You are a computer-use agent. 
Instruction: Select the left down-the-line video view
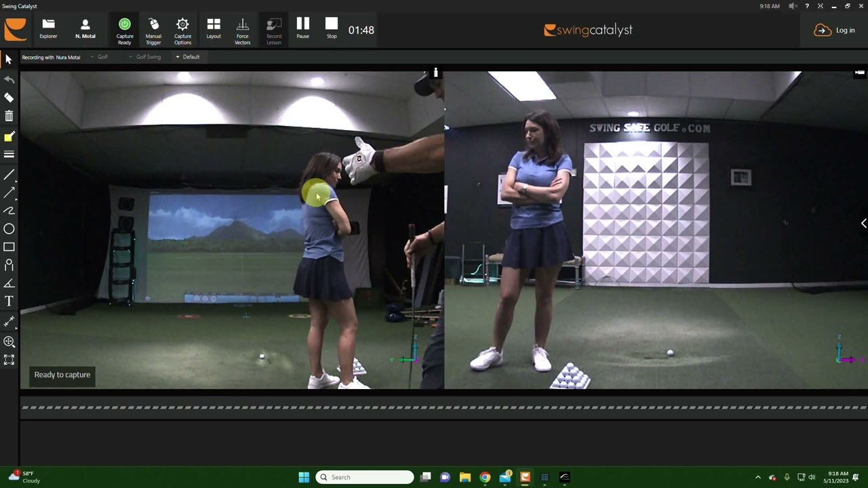(232, 230)
